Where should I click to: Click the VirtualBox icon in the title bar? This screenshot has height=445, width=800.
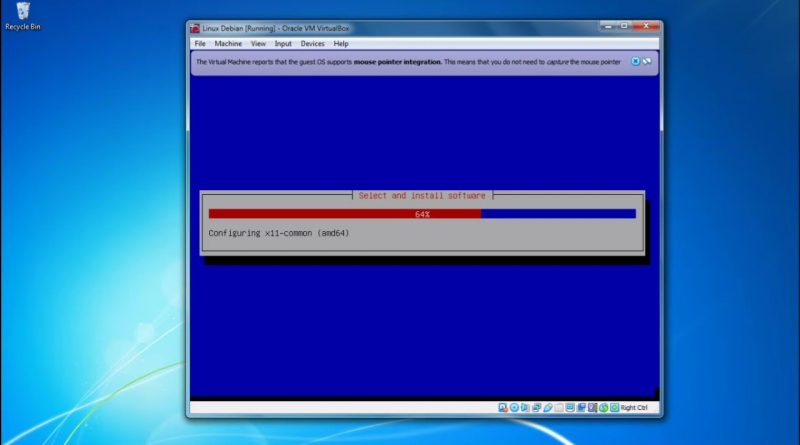195,29
